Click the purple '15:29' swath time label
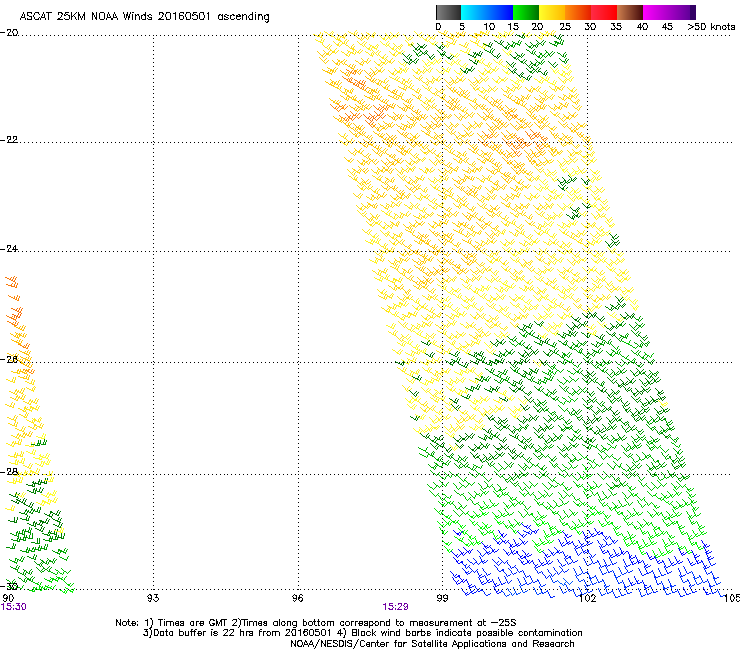The height and width of the screenshot is (650, 740). [x=395, y=607]
